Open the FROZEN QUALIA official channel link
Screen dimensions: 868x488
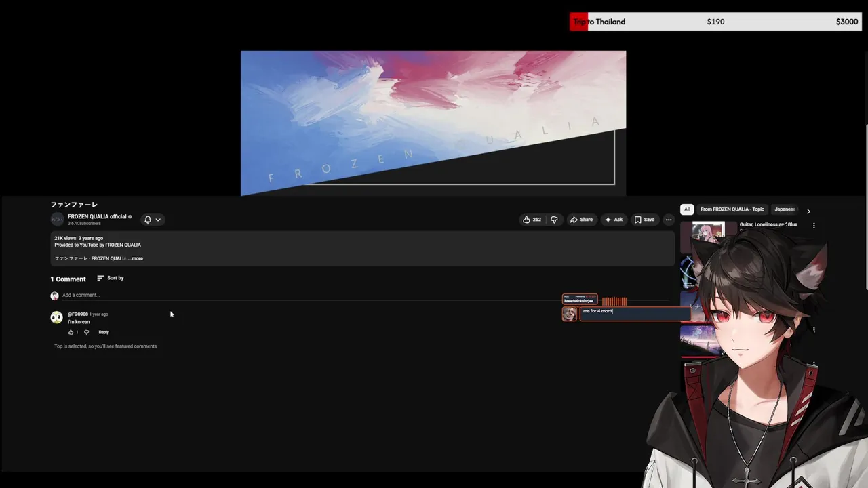(97, 216)
